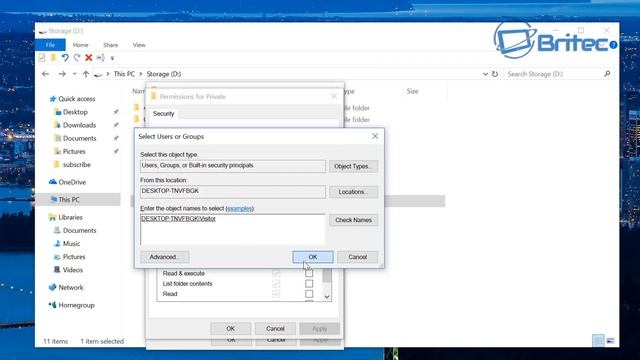Viewport: 640px width, 360px height.
Task: Click the properties checkmark toolbar icon
Action: [42, 58]
